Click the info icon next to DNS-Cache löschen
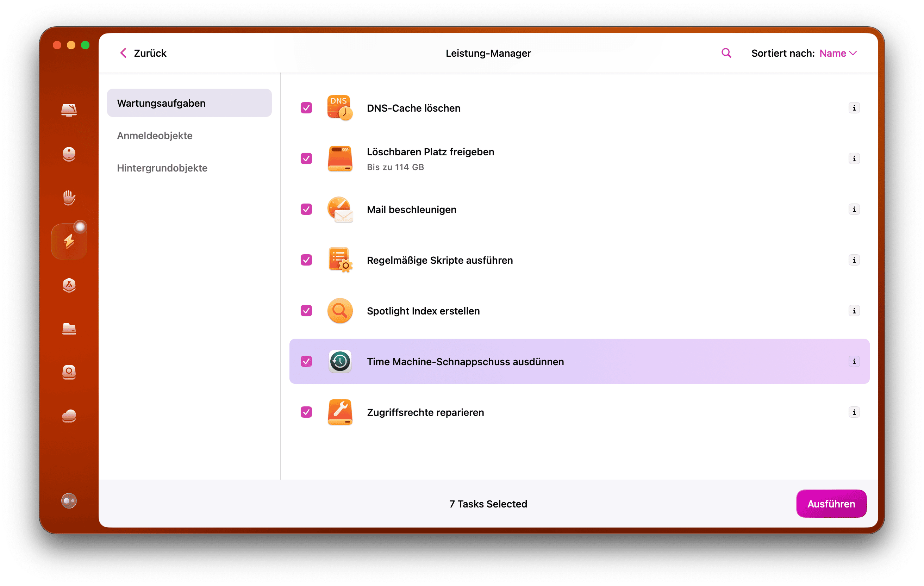 [854, 108]
